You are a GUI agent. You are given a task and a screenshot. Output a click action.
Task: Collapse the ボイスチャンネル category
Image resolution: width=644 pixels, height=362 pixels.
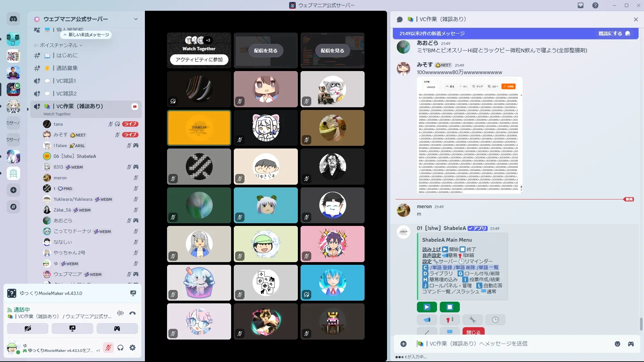59,45
